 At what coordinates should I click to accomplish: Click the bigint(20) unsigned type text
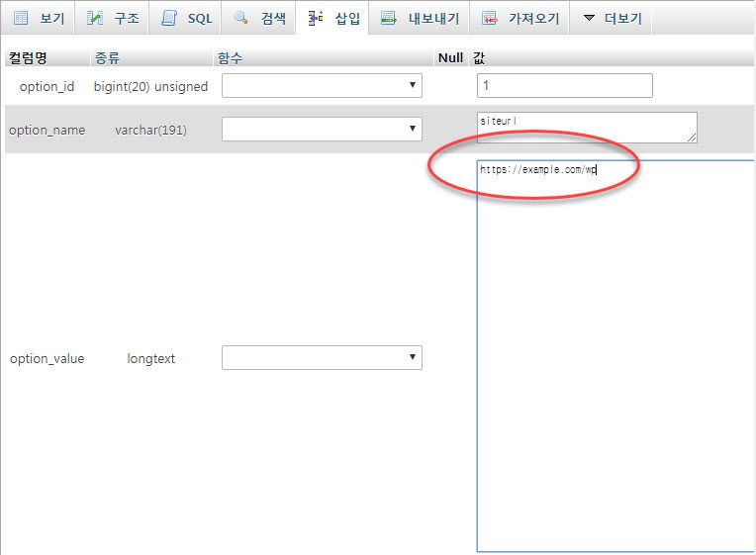pyautogui.click(x=150, y=87)
